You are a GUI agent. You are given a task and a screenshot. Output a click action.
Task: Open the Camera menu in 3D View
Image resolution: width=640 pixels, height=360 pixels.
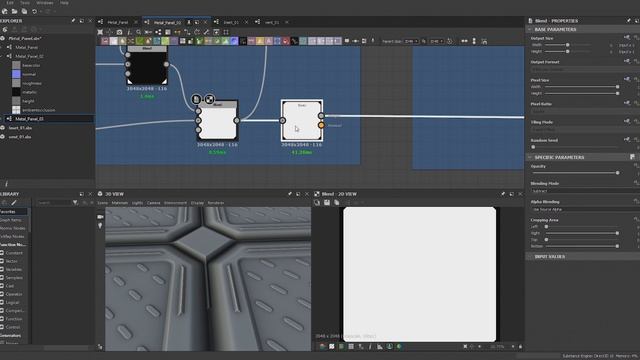click(x=153, y=203)
